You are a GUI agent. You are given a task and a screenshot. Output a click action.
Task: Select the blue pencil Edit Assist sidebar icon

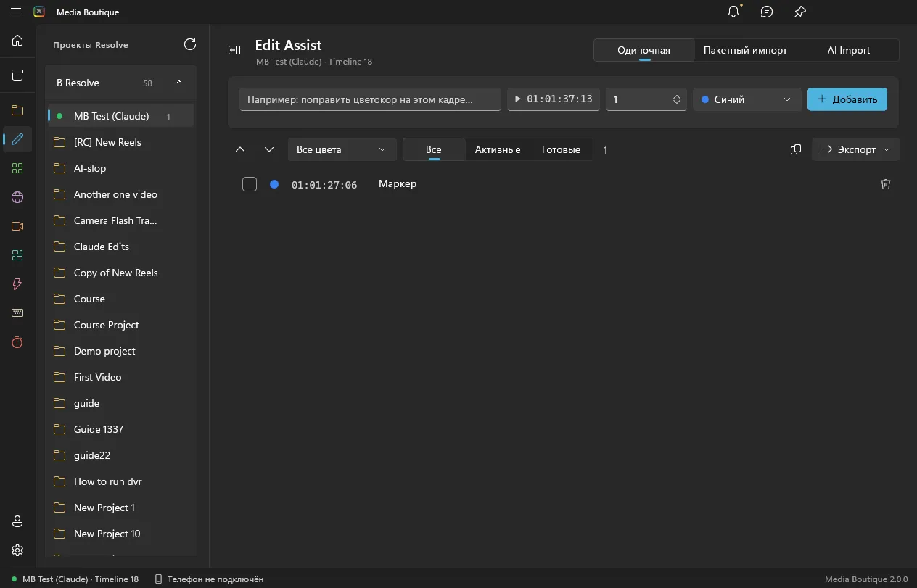click(17, 139)
